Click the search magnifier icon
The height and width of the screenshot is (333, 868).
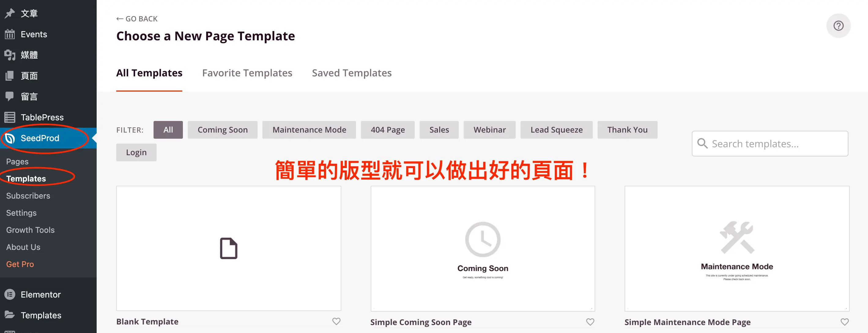click(702, 144)
